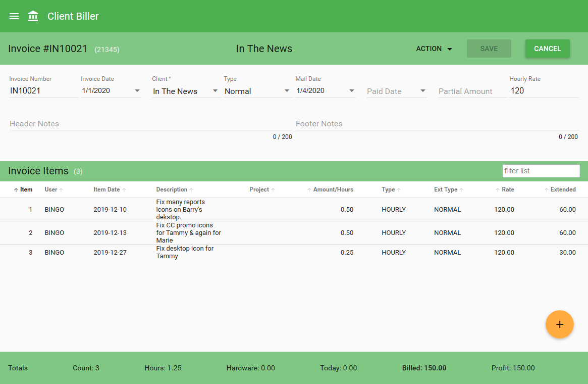
Task: Sort by the User column header
Action: pyautogui.click(x=54, y=189)
